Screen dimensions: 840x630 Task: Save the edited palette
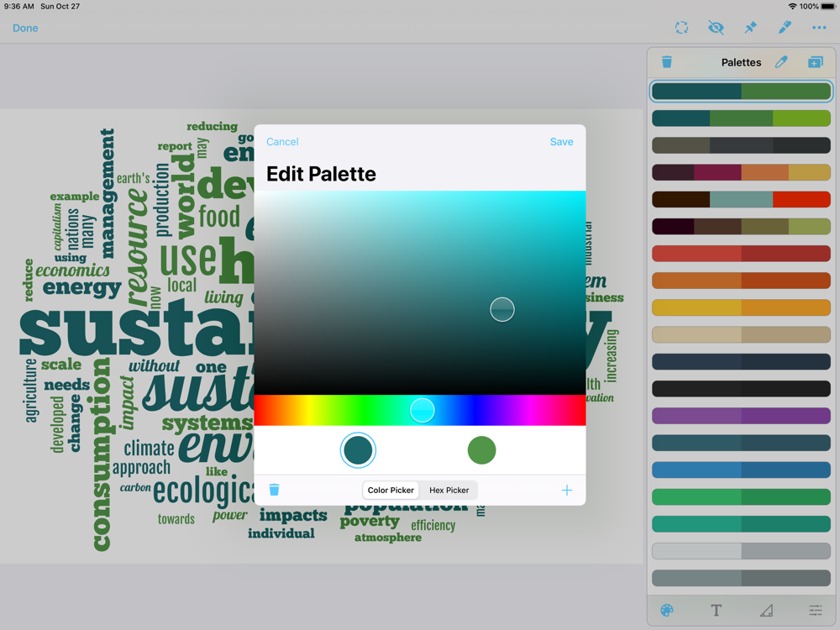561,142
